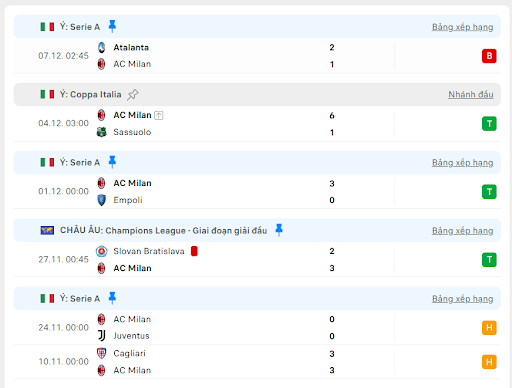Viewport: 512px width, 388px height.
Task: Toggle the Champions League pin icon
Action: (279, 230)
